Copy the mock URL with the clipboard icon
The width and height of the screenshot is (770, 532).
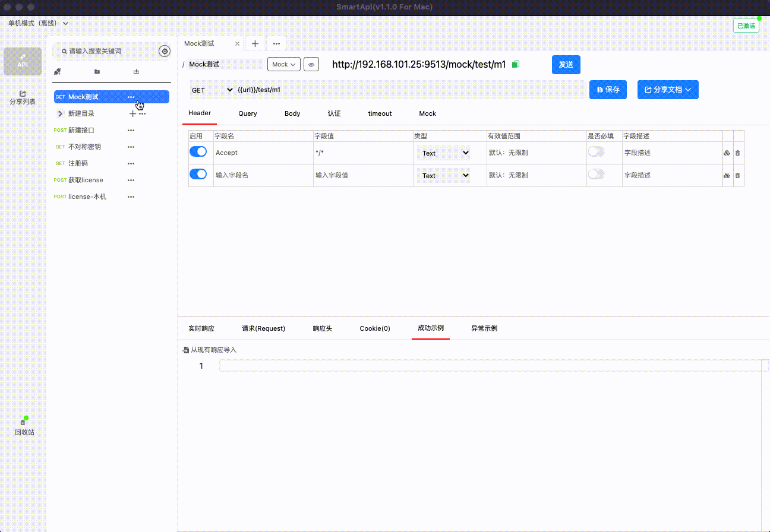(515, 64)
